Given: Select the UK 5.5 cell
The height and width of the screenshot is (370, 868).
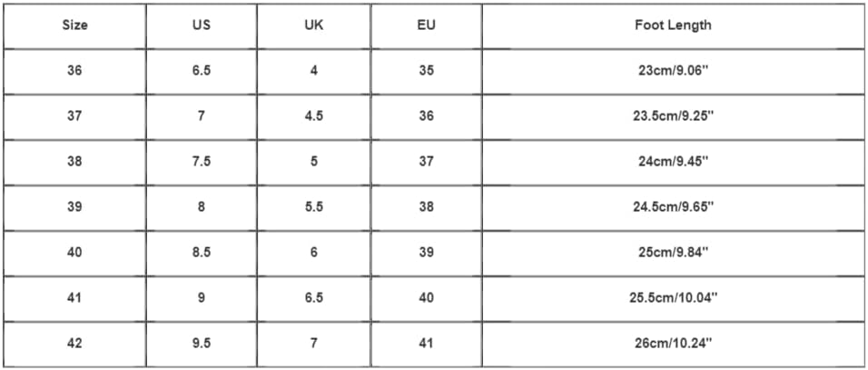Looking at the screenshot, I should pyautogui.click(x=313, y=207).
